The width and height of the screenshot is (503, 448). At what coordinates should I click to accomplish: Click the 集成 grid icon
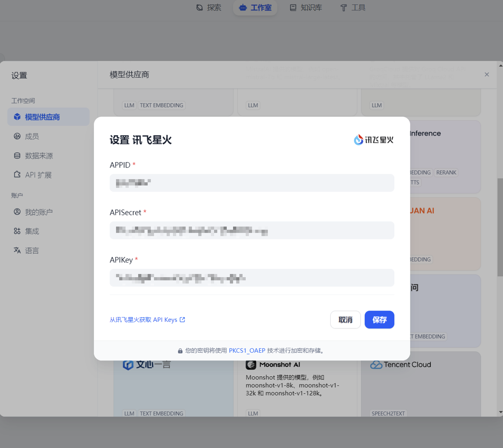pyautogui.click(x=17, y=231)
